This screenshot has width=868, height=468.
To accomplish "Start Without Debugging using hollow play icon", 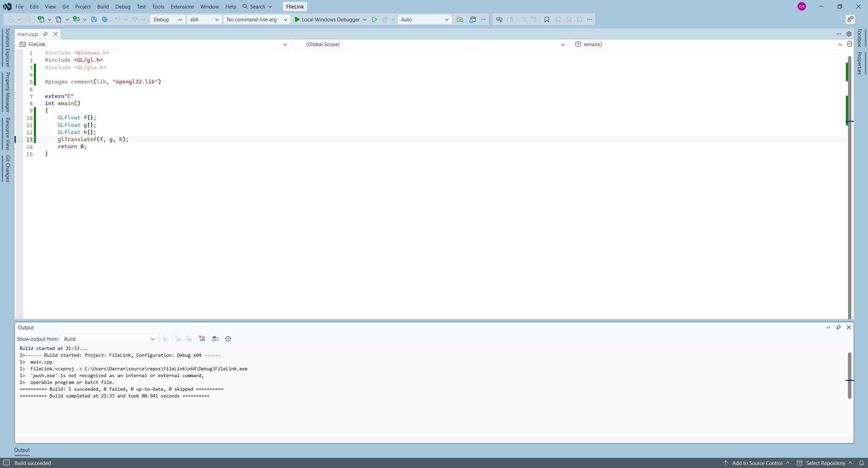I will tap(374, 19).
